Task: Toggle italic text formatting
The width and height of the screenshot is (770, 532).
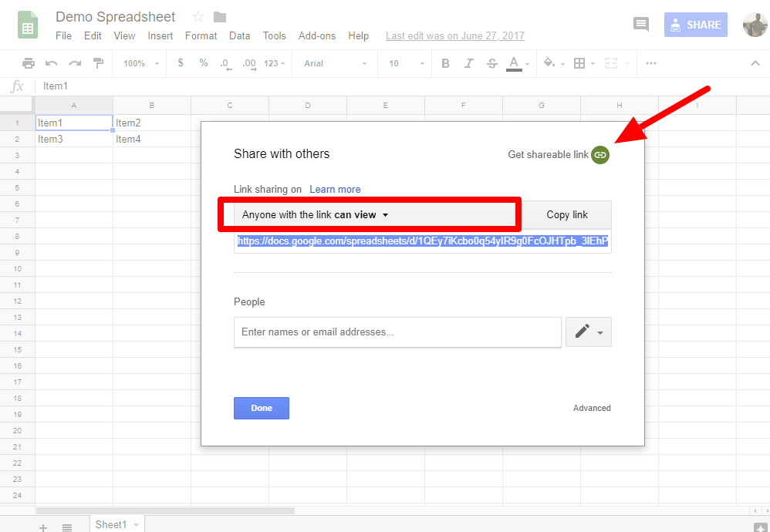Action: 468,63
